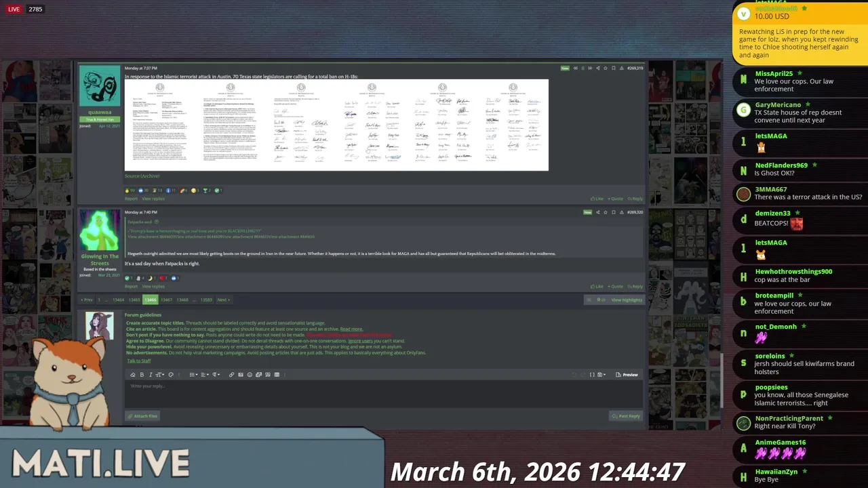The height and width of the screenshot is (488, 868).
Task: Click username quaawaa under avatar
Action: [100, 113]
